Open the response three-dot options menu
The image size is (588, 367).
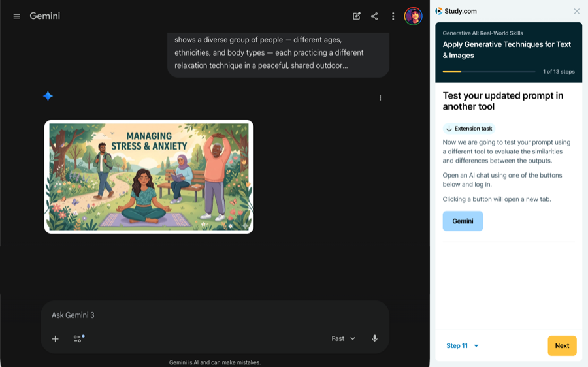380,98
